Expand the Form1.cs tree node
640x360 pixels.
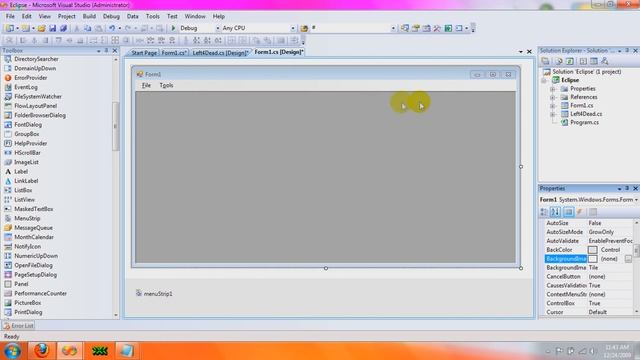pos(552,106)
